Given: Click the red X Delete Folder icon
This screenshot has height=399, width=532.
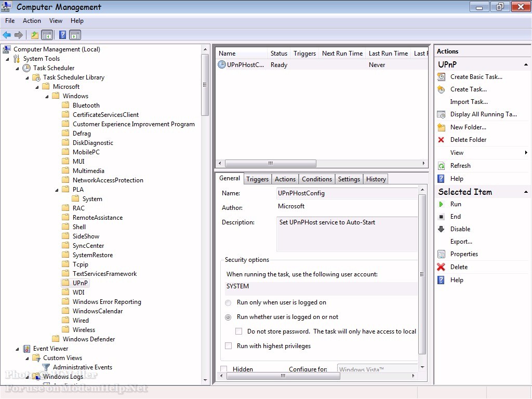Looking at the screenshot, I should [441, 140].
